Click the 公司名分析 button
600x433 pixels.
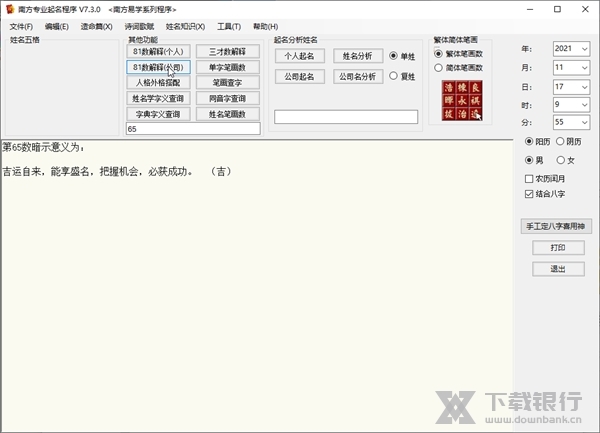point(358,77)
